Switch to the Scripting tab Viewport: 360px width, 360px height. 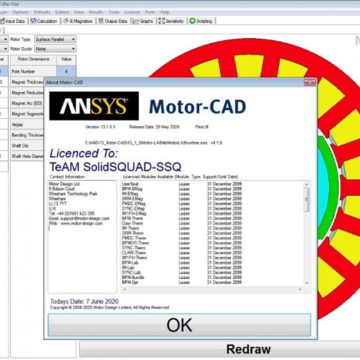tap(201, 21)
